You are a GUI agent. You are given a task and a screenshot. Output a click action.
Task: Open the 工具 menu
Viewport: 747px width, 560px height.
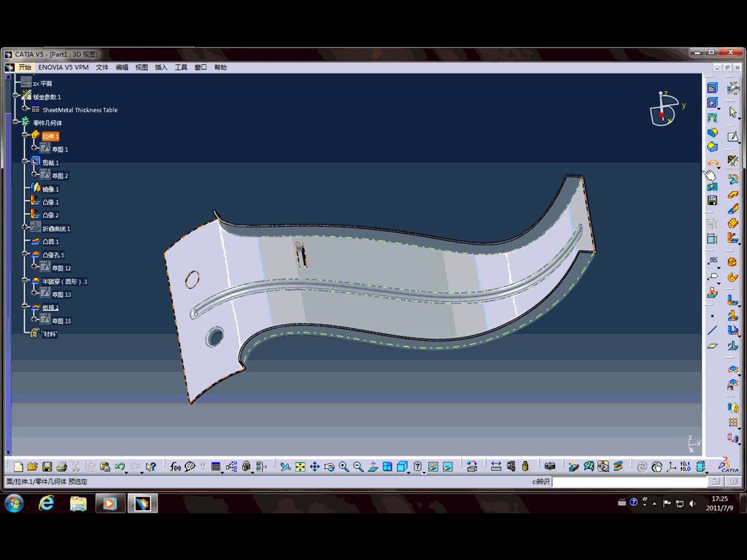tap(181, 68)
